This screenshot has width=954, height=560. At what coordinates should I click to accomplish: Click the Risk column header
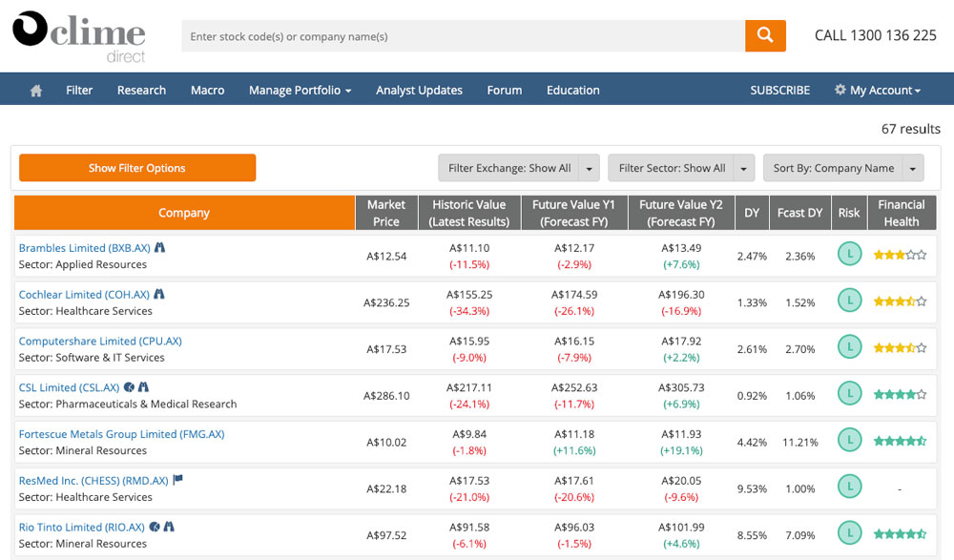pos(849,213)
